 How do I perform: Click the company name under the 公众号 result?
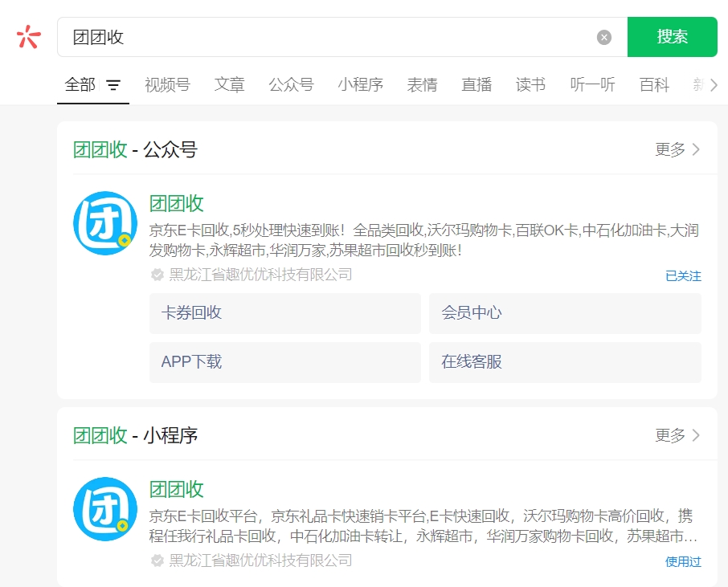[260, 275]
